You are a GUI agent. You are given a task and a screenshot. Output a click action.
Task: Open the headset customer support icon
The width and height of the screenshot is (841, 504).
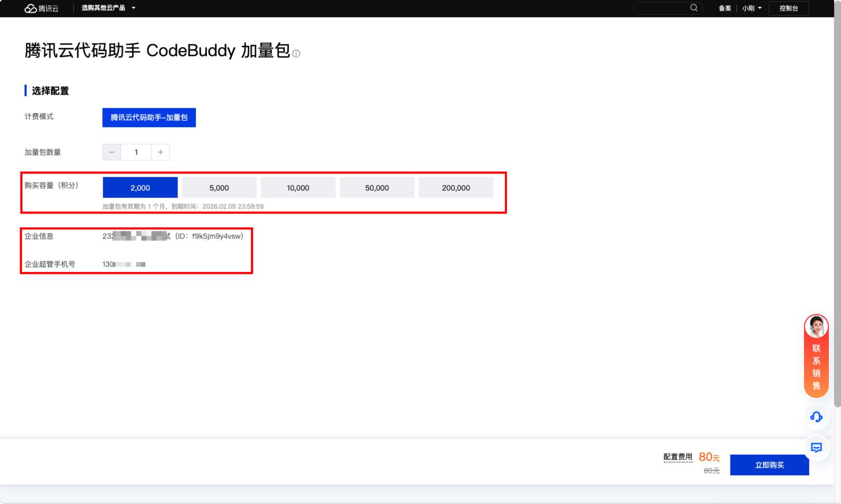(x=816, y=417)
